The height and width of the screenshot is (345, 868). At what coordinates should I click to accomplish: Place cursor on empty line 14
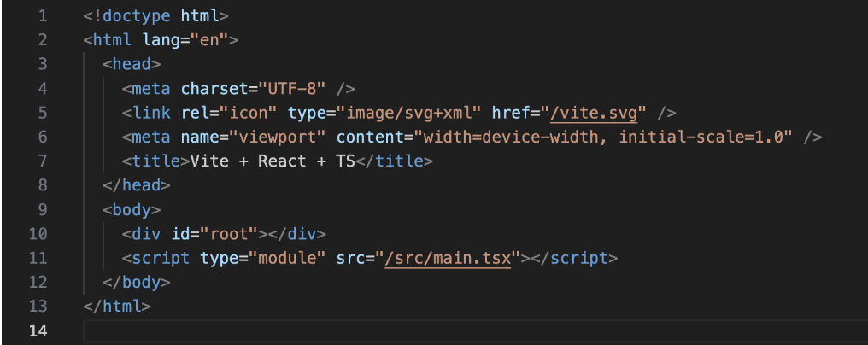click(x=475, y=330)
